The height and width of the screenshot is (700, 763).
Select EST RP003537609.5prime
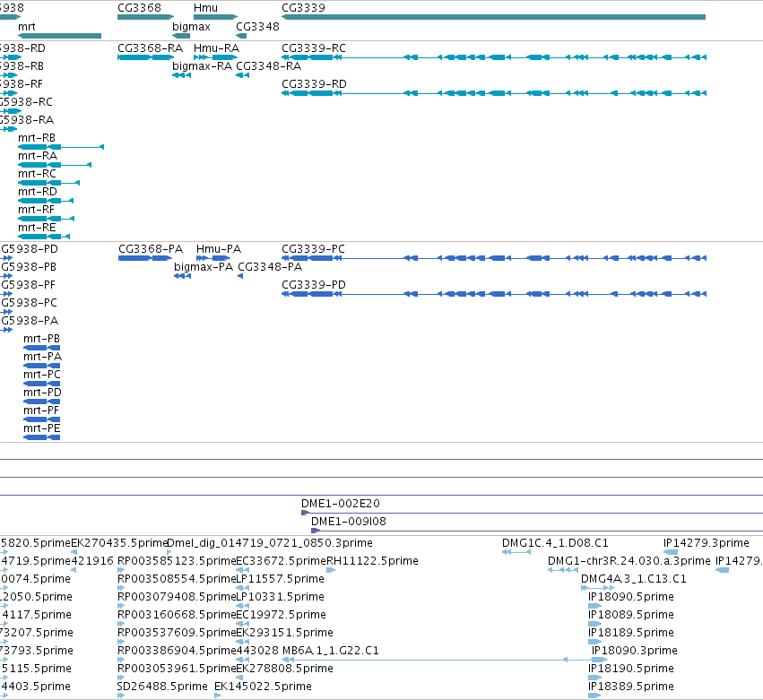(121, 642)
